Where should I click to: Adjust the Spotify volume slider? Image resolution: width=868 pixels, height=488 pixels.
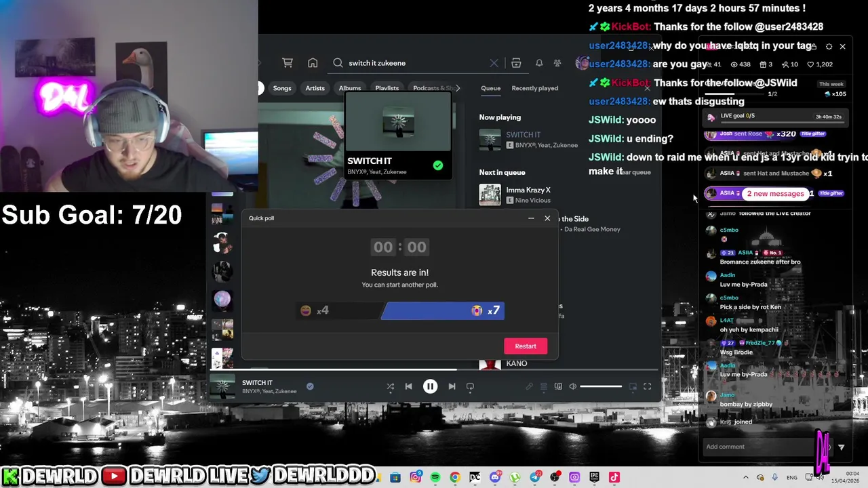[x=601, y=386]
